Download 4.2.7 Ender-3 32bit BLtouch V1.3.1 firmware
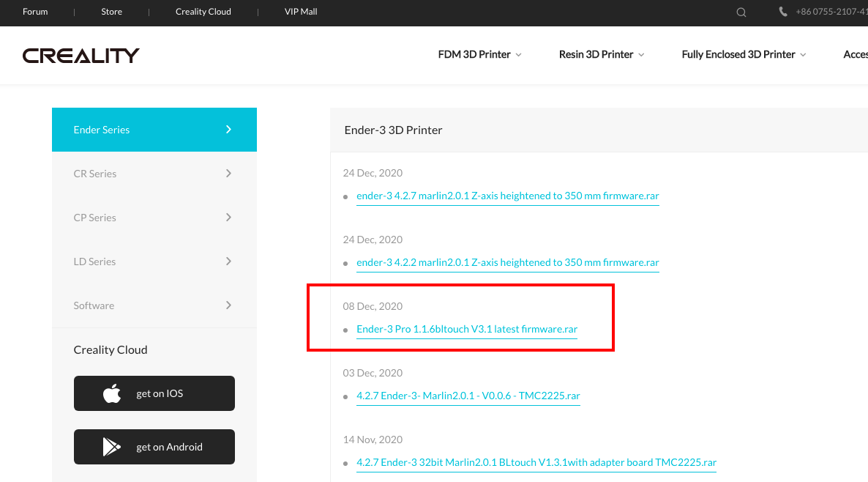The width and height of the screenshot is (868, 482). (x=536, y=462)
